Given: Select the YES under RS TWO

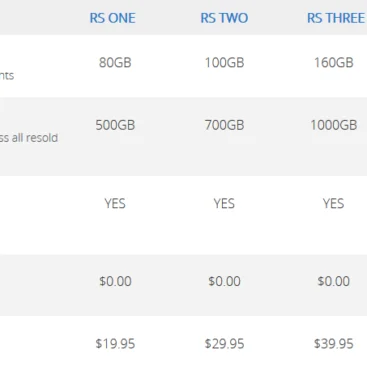Looking at the screenshot, I should 224,203.
